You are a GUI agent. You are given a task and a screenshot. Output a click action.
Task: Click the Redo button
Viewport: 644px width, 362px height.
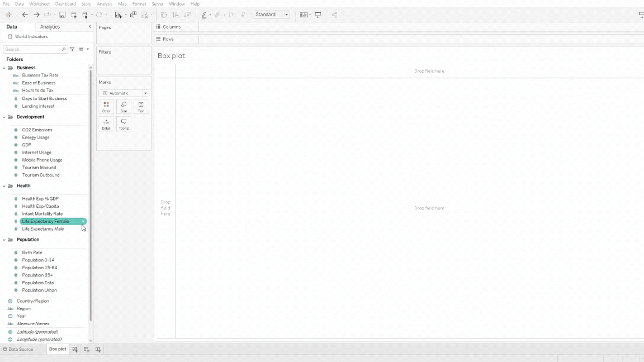pyautogui.click(x=36, y=15)
